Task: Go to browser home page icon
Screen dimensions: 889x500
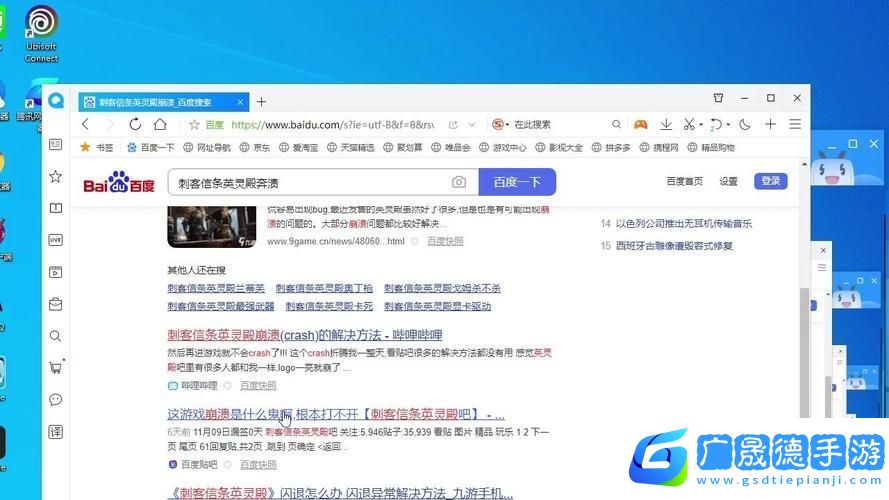Action: click(160, 124)
